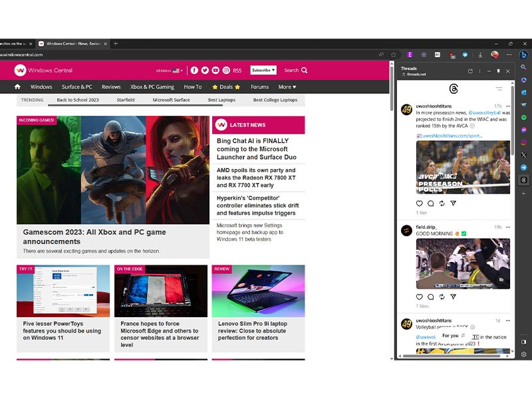The image size is (532, 399).
Task: Expand the More navigation menu
Action: pos(287,87)
